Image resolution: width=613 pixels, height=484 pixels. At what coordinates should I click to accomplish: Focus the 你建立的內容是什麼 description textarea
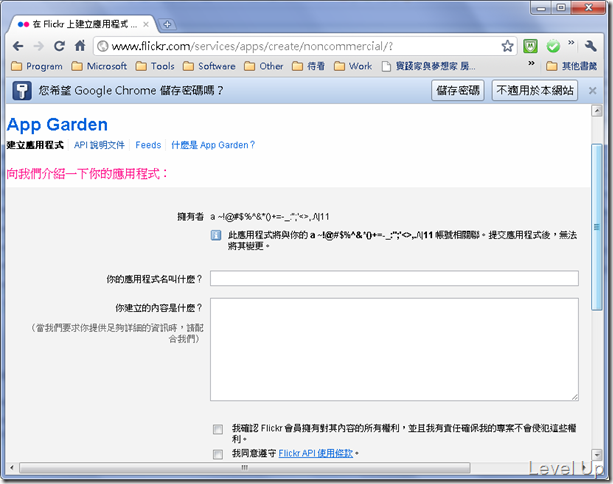click(394, 350)
